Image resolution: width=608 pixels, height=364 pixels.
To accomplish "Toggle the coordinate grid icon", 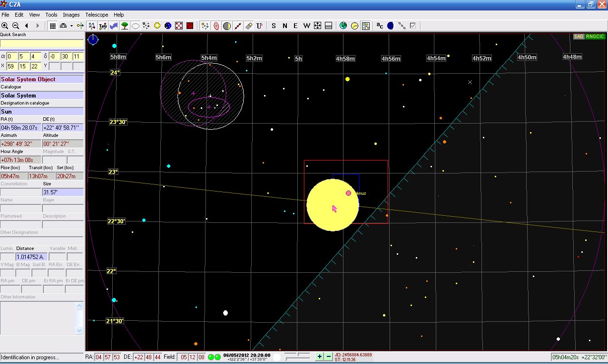I will point(53,26).
